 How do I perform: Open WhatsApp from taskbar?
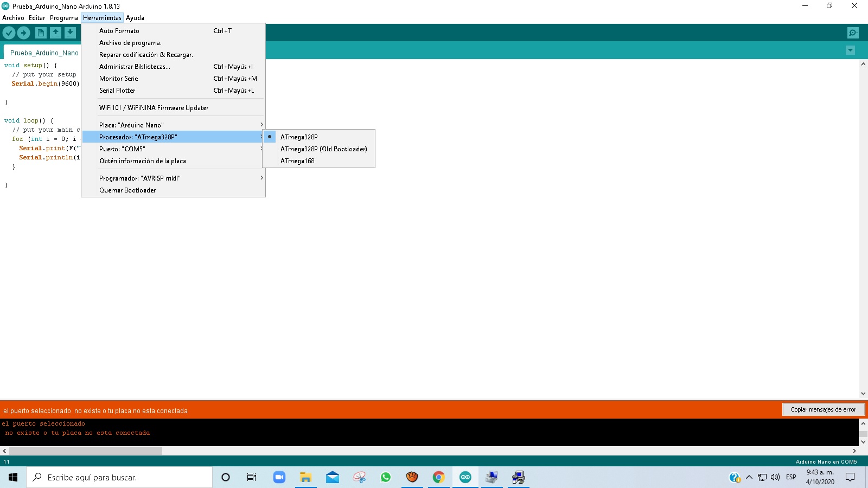click(386, 477)
